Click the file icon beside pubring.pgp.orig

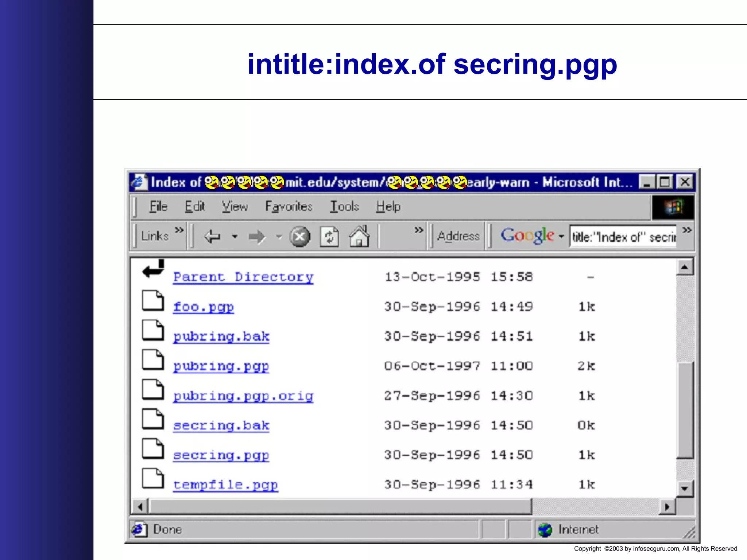[x=153, y=389]
